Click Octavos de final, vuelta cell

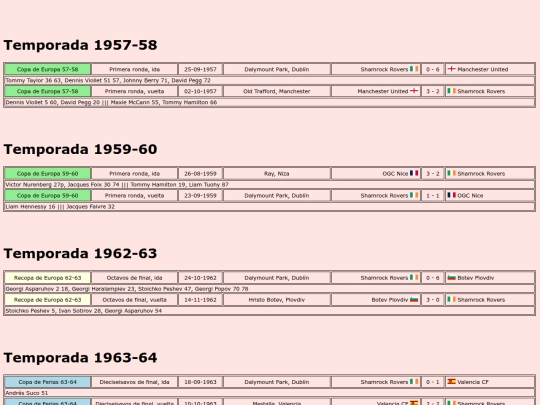click(135, 300)
